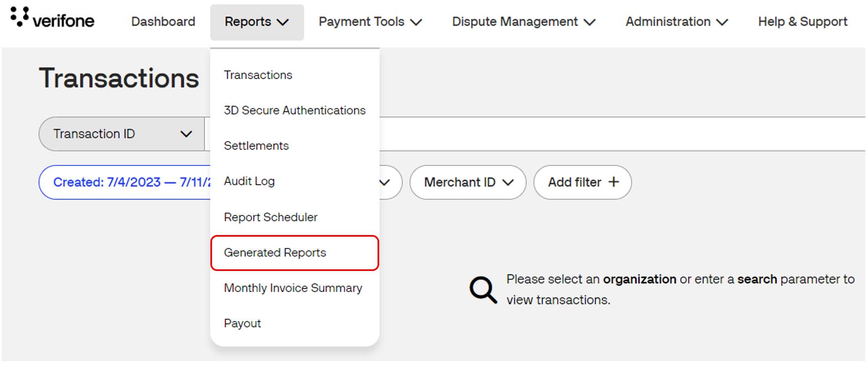Screen dimensions: 868x365
Task: Open 3D Secure Authentications report
Action: point(294,111)
